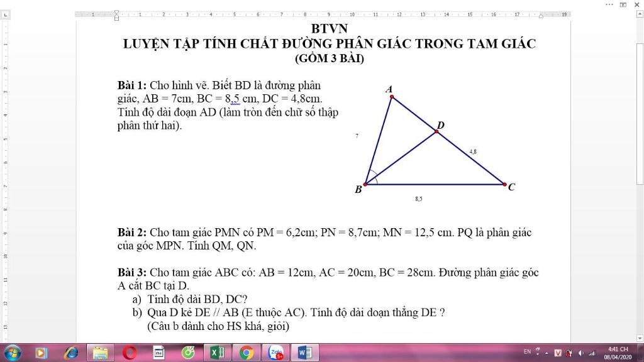Screen dimensions: 644x362
Task: Click vertex label B in the triangle figure
Action: coord(358,190)
